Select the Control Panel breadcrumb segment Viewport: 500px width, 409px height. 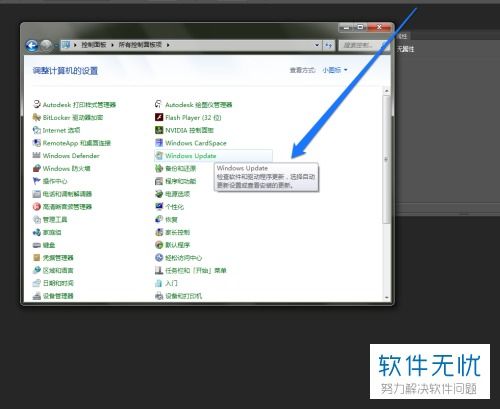tap(94, 45)
